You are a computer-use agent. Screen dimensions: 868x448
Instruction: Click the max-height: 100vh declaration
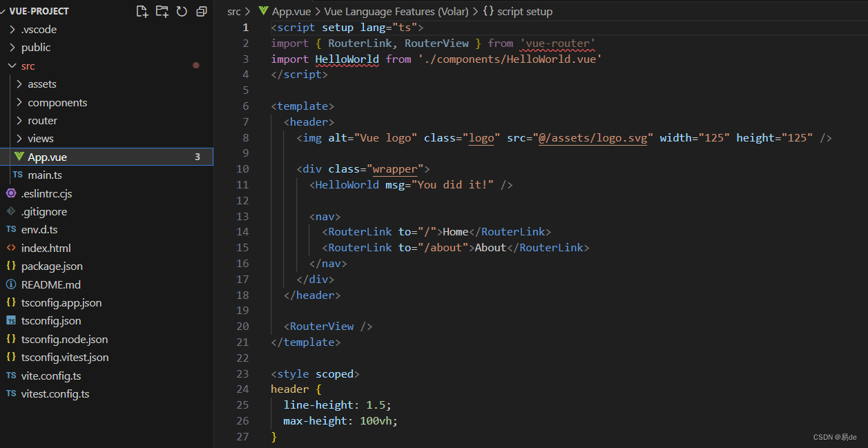(341, 420)
